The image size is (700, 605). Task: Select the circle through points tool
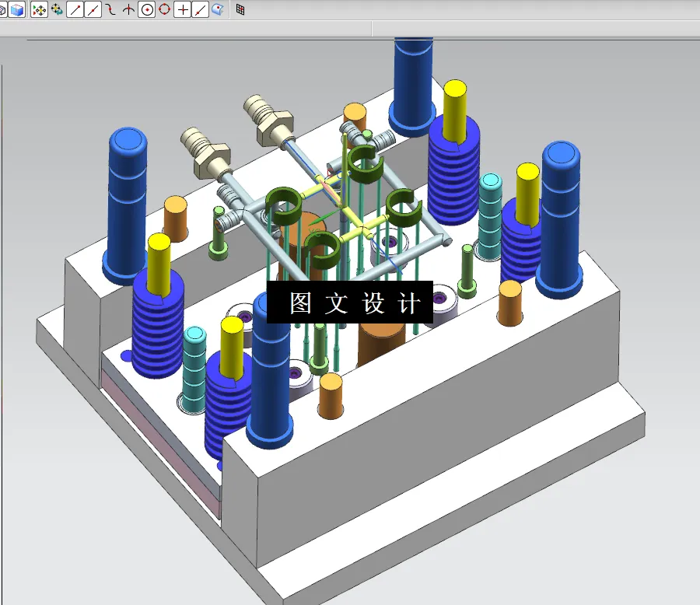click(x=165, y=10)
